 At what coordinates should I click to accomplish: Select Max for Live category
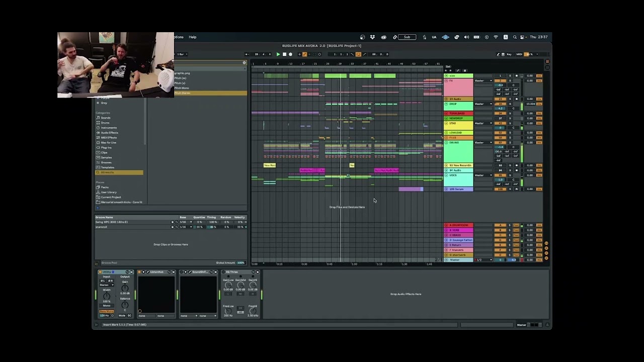point(109,143)
